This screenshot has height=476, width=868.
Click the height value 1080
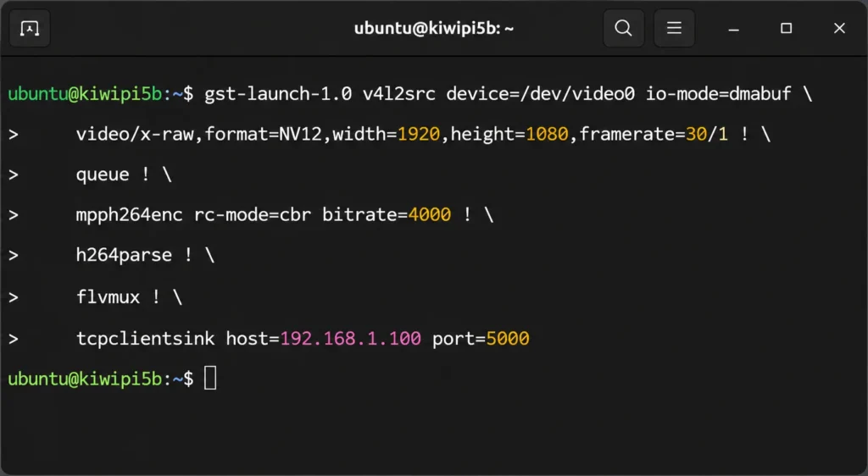click(x=547, y=135)
